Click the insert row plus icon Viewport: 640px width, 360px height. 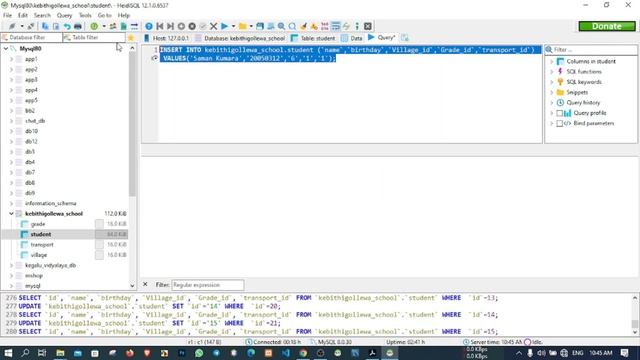pos(181,26)
